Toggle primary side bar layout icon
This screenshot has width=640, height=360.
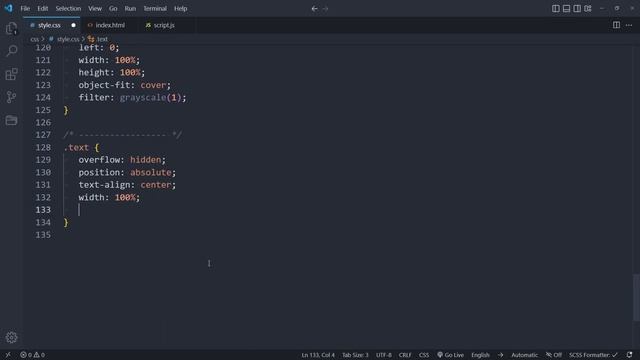coord(556,9)
